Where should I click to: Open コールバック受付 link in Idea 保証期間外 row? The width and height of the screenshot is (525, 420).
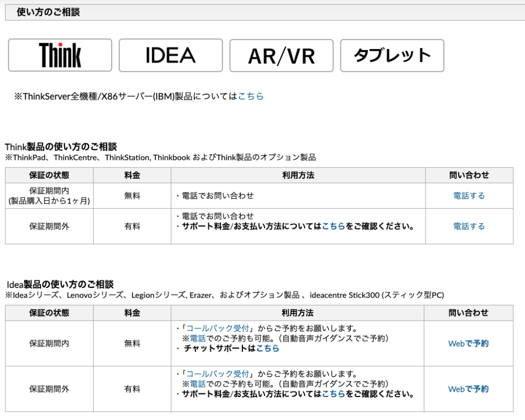(217, 374)
